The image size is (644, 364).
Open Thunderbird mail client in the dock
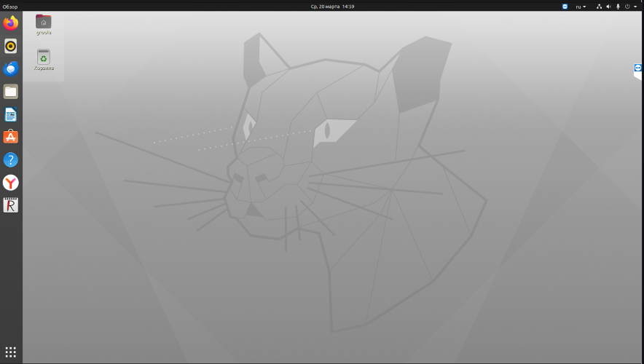coord(11,69)
